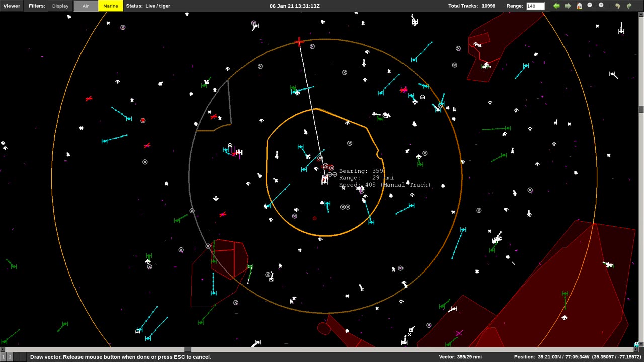Zoom in using the plus icon
644x362 pixels.
(601, 6)
